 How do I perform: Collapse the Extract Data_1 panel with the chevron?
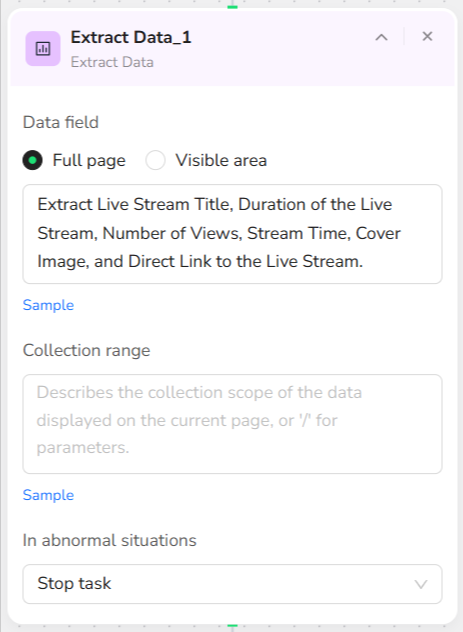tap(381, 37)
